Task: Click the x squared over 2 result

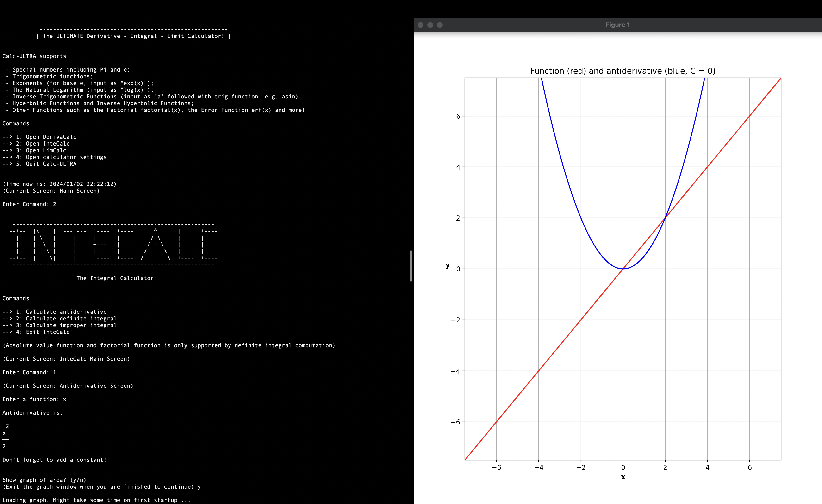Action: tap(6, 436)
